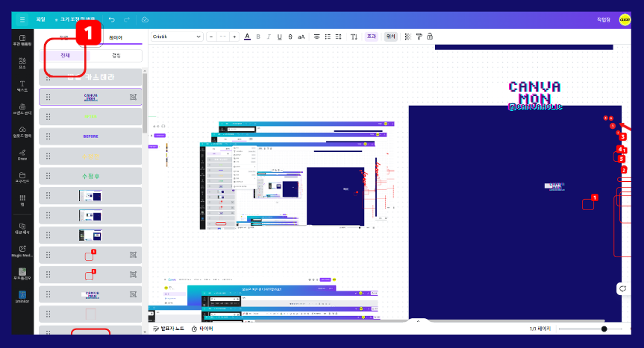The width and height of the screenshot is (644, 348).
Task: Toggle bulleted list formatting
Action: point(328,37)
